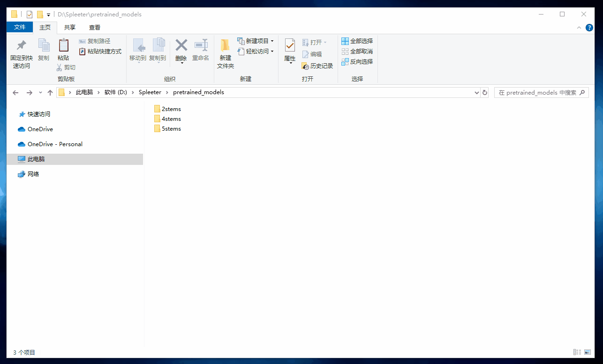Open Customize Quick Access Toolbar dropdown
Viewport: 603px width, 364px height.
48,15
